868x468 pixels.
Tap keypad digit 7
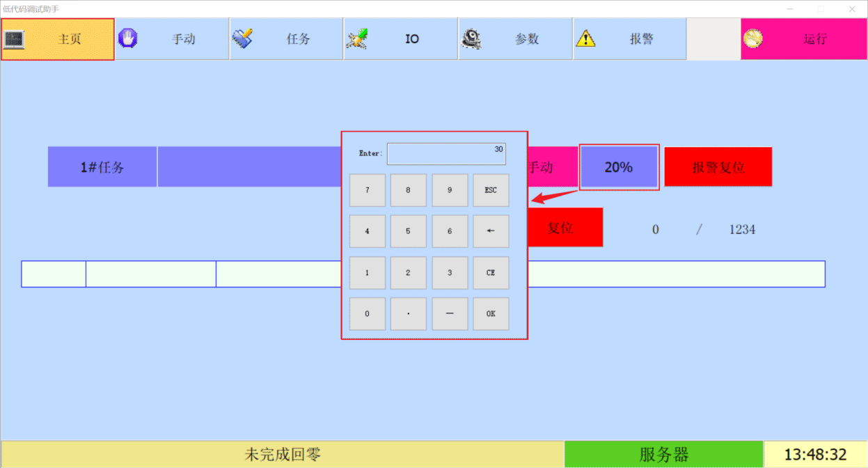click(367, 190)
